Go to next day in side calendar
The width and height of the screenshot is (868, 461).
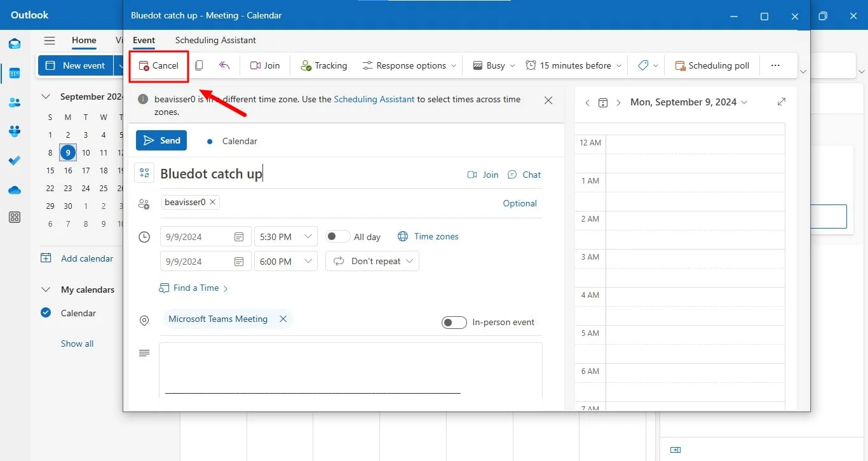click(x=618, y=102)
